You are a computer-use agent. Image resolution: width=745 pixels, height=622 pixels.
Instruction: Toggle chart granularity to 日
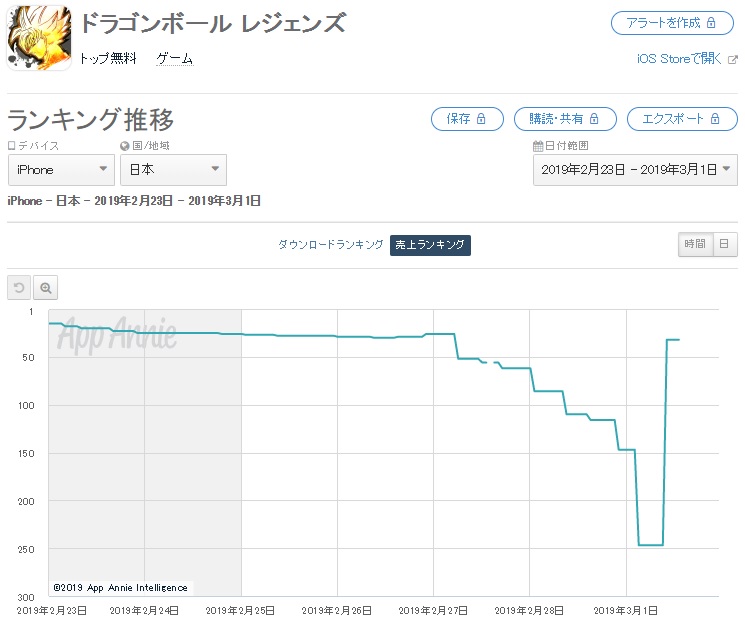[725, 244]
